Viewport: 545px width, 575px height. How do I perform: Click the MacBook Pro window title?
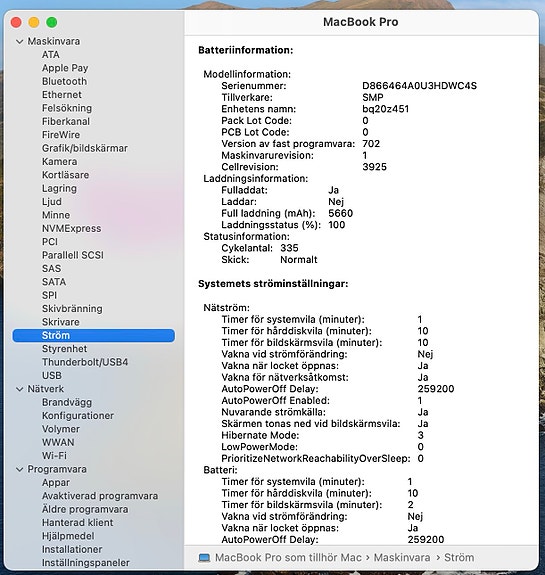click(x=361, y=22)
